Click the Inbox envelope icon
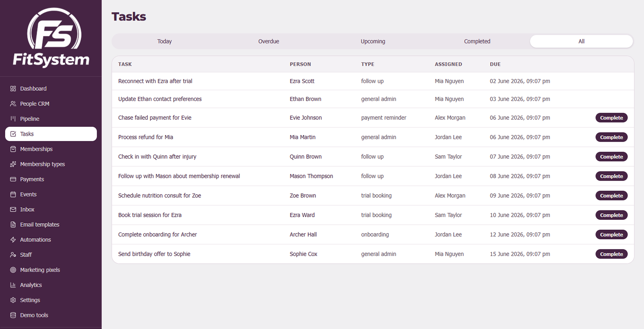Viewport: 644px width, 329px height. pos(13,210)
